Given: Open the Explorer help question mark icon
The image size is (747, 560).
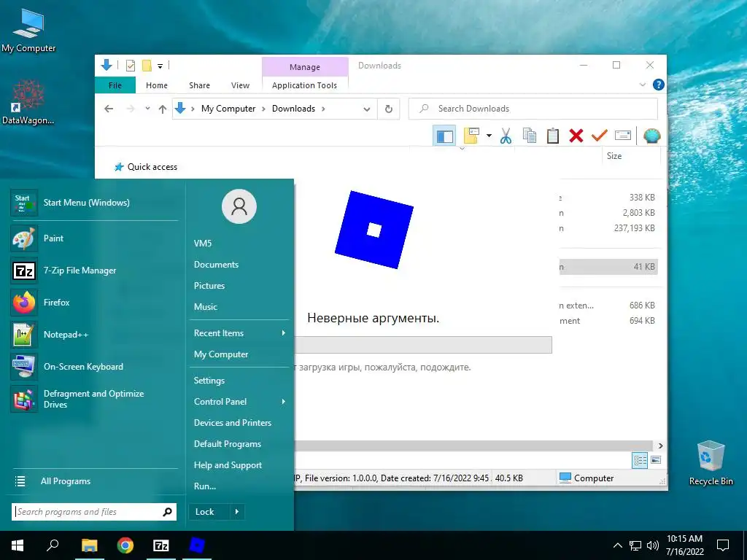Looking at the screenshot, I should point(659,85).
